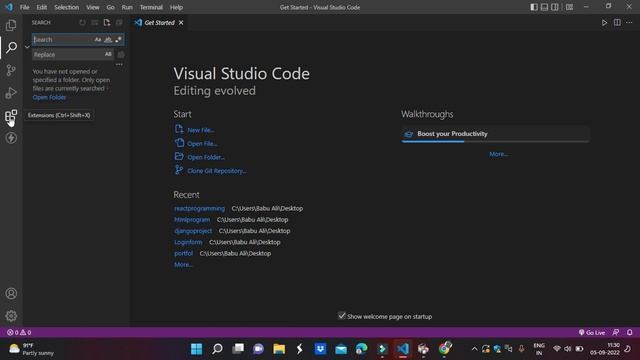
Task: Toggle Use Regular Expression in search
Action: 118,40
